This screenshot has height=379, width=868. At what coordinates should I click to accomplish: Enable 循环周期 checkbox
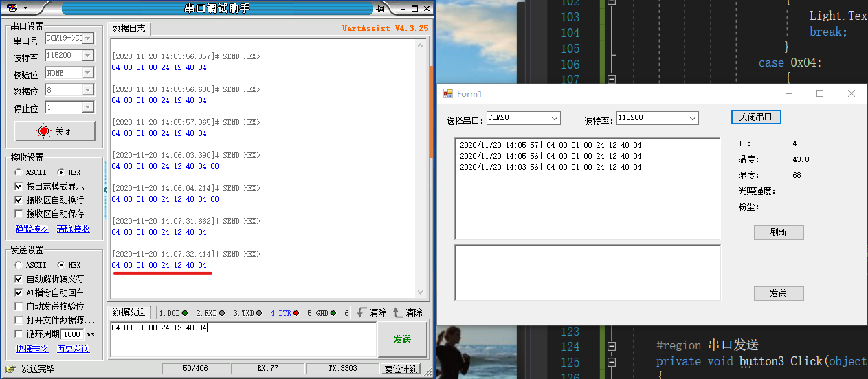point(19,334)
